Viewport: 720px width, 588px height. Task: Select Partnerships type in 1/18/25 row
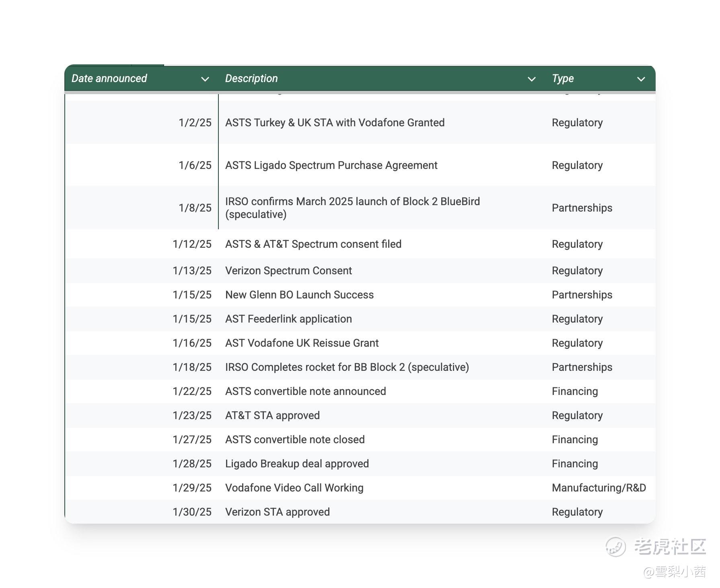[582, 367]
